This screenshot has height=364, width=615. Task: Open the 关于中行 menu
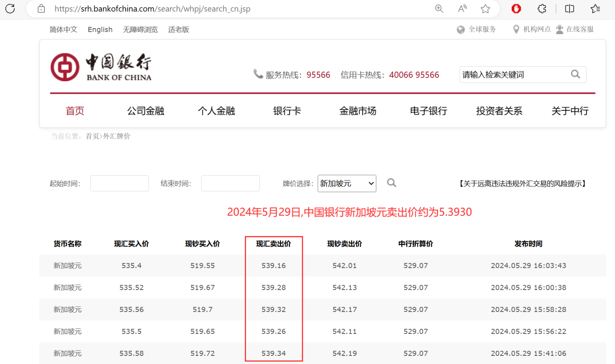(x=570, y=110)
